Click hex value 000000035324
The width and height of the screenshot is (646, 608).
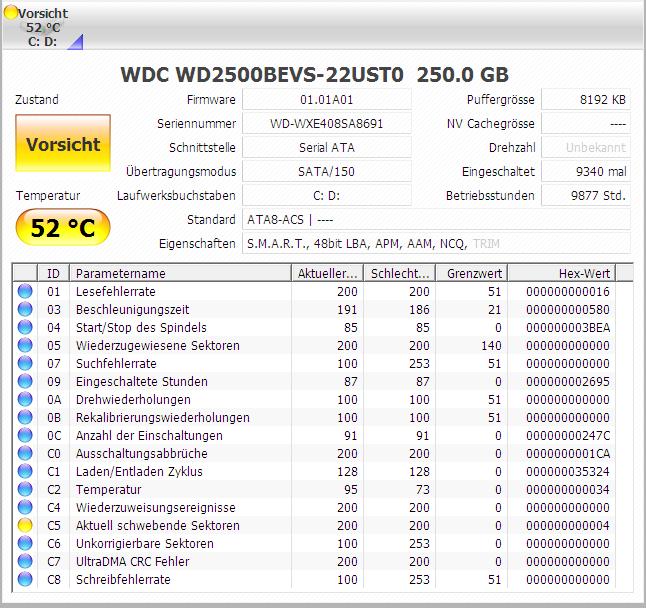[568, 471]
